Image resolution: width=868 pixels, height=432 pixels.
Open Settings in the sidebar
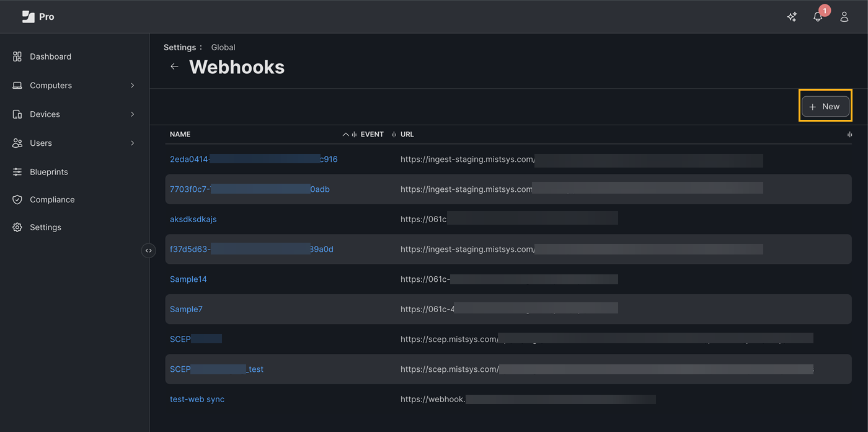pos(45,227)
